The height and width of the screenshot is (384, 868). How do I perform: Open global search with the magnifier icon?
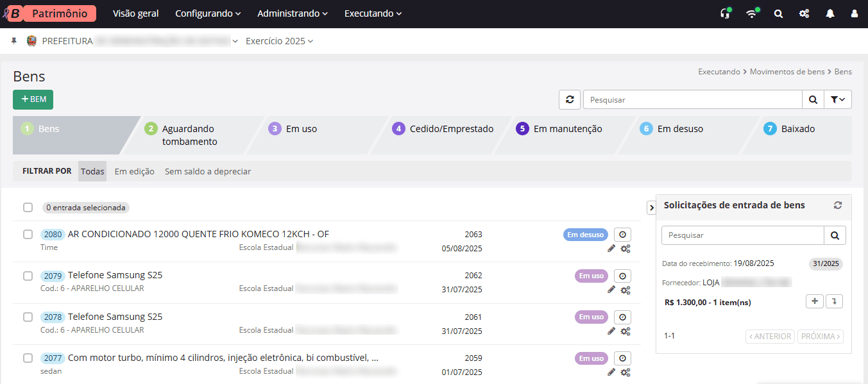point(778,13)
